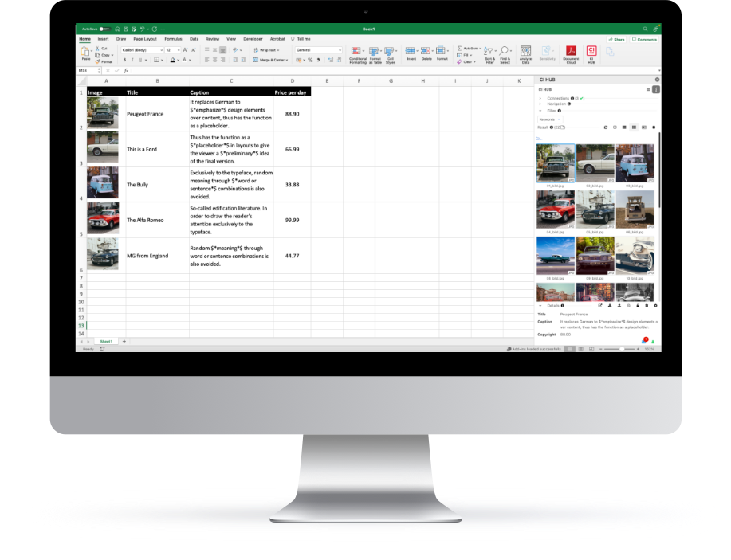Click the Name Box showing M13
This screenshot has height=560, width=731.
pos(88,71)
